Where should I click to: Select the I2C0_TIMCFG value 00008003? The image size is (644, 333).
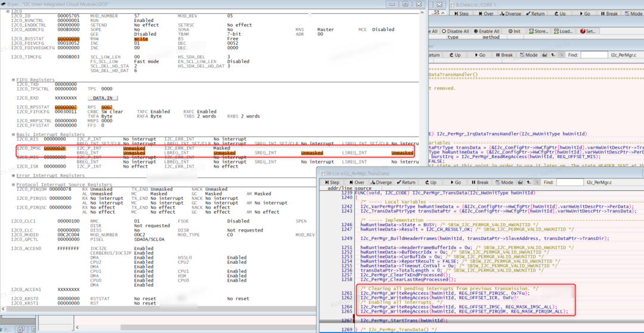tap(68, 57)
